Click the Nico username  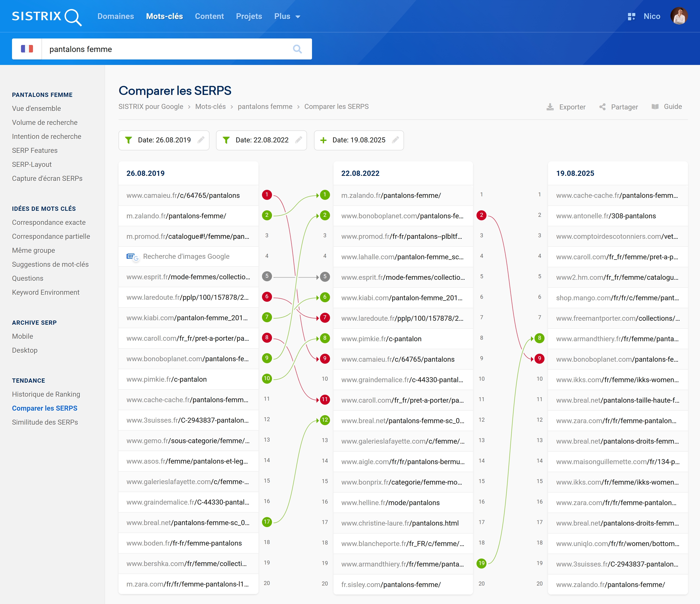(x=652, y=16)
